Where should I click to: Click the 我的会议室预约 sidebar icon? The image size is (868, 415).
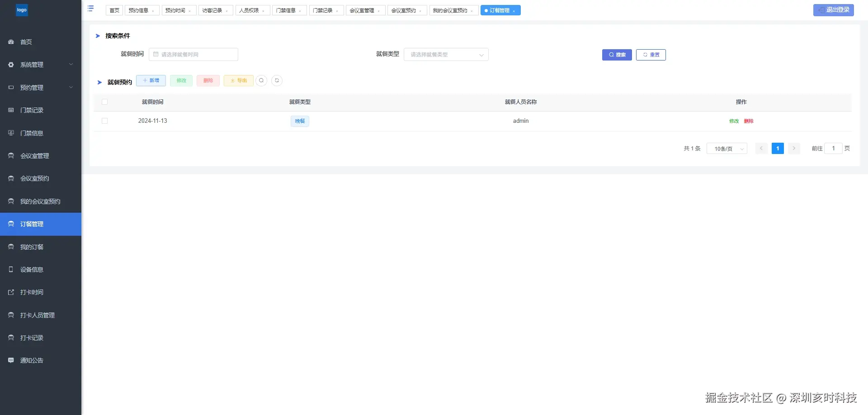click(11, 201)
